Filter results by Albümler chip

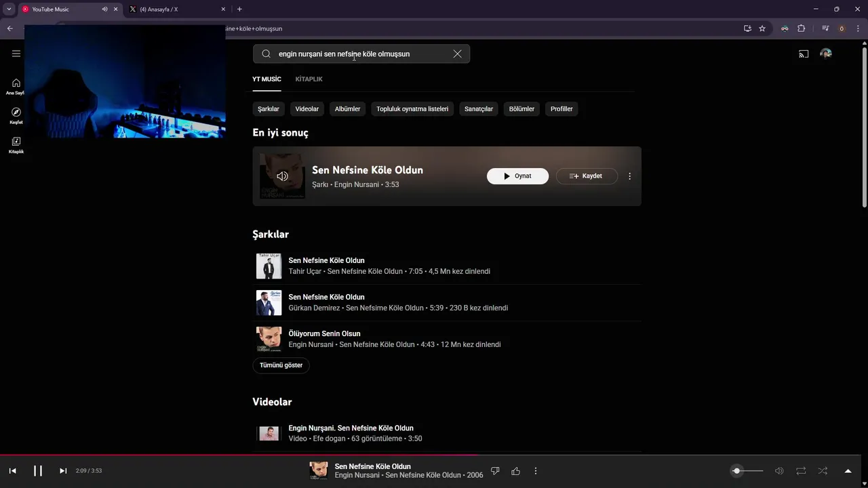coord(347,108)
